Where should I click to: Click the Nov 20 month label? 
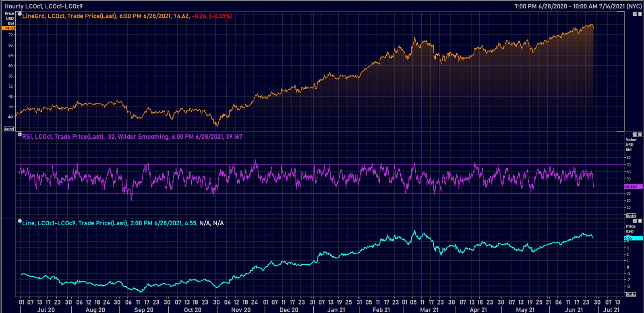tap(241, 310)
